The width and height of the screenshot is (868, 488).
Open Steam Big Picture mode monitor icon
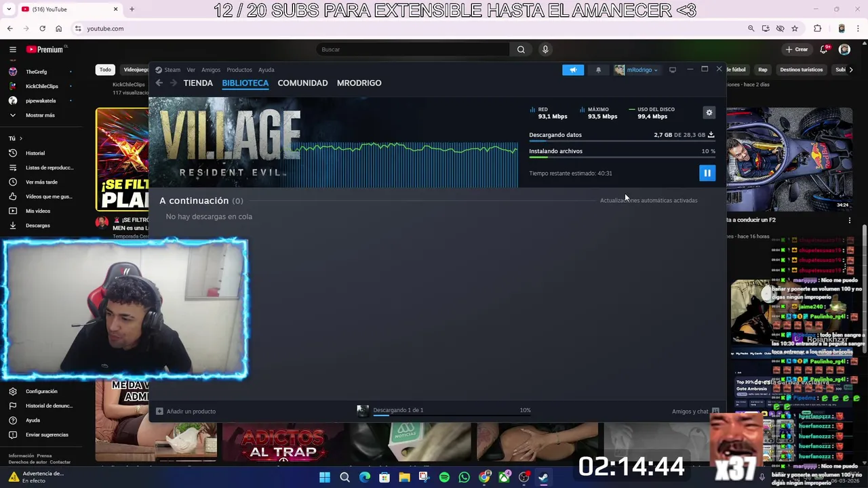click(673, 70)
